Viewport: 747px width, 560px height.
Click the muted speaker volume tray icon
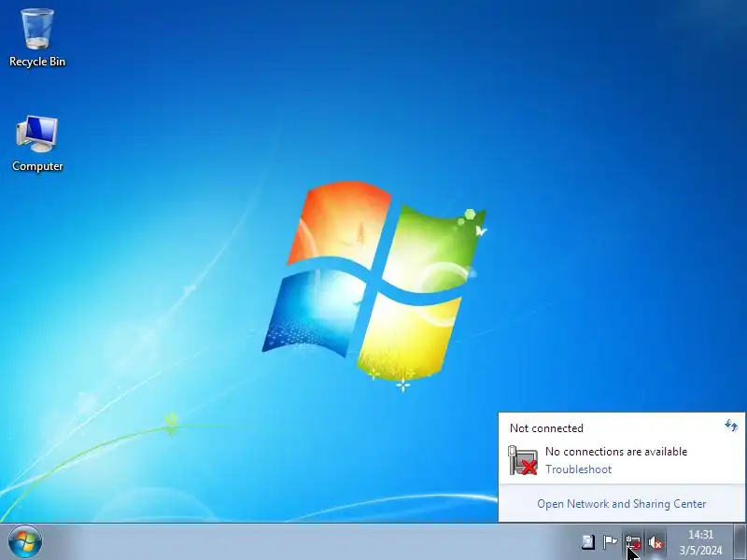tap(656, 542)
